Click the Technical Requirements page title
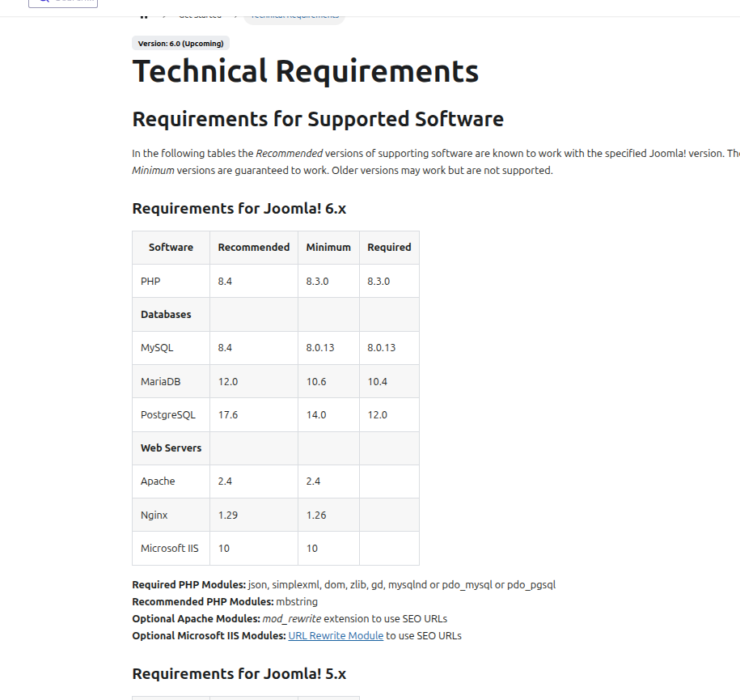740x700 pixels. [x=305, y=72]
